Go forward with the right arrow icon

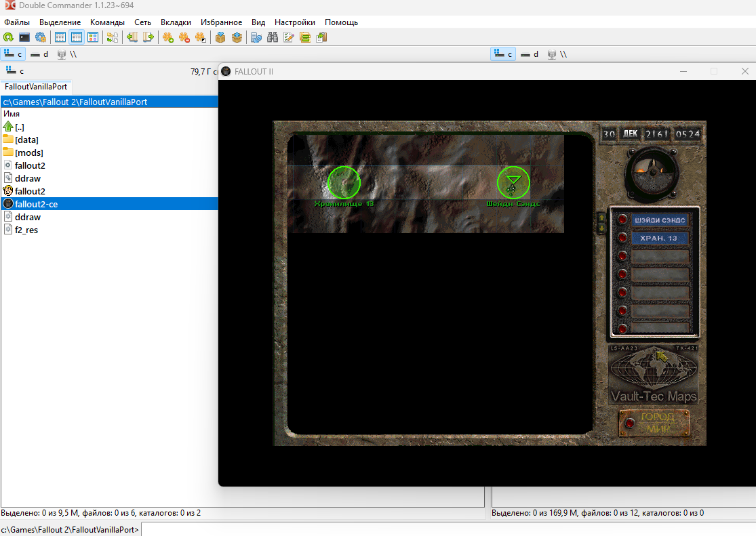coord(148,37)
